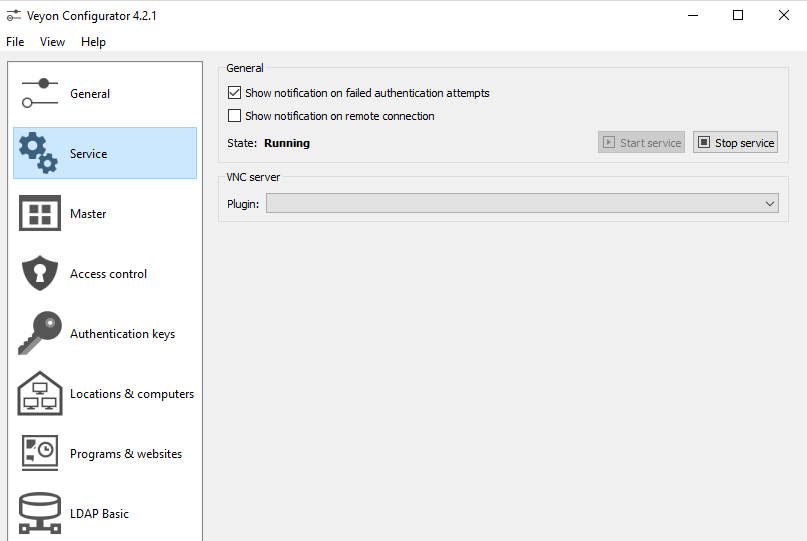Click the Veyon Configurator title bar icon
This screenshot has height=541, width=807.
point(13,15)
